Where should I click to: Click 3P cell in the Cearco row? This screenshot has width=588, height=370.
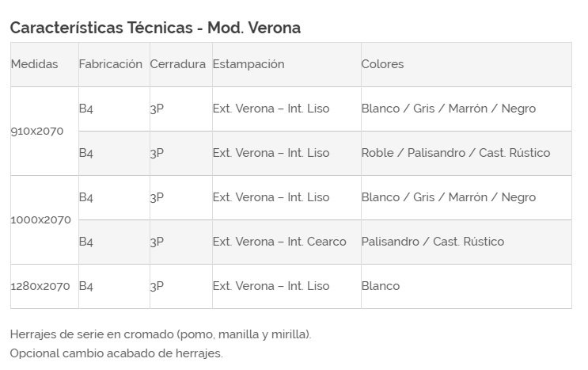pyautogui.click(x=157, y=242)
